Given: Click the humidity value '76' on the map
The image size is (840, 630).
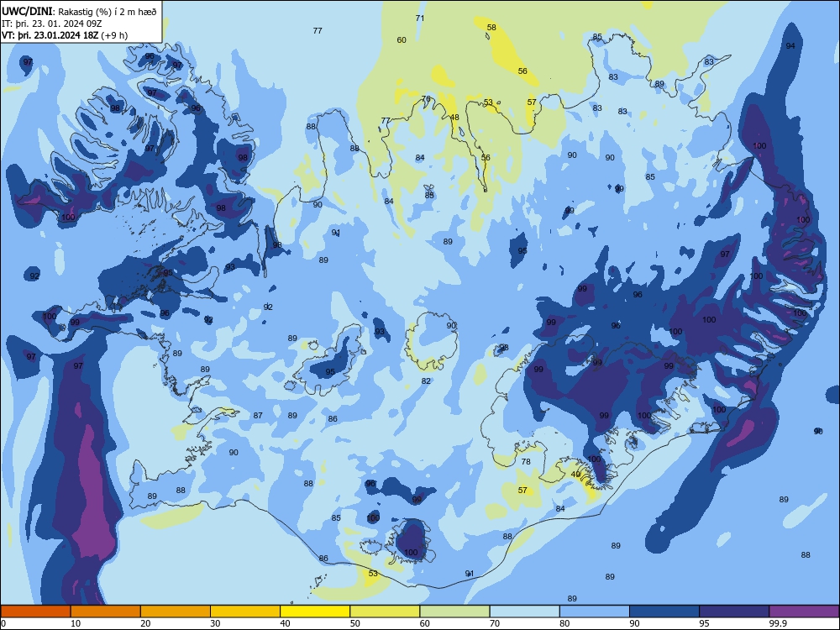Looking at the screenshot, I should pos(426,98).
